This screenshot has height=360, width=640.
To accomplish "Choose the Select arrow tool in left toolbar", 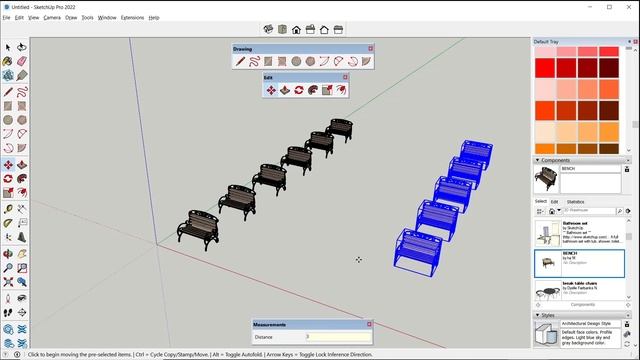I will tap(8, 47).
